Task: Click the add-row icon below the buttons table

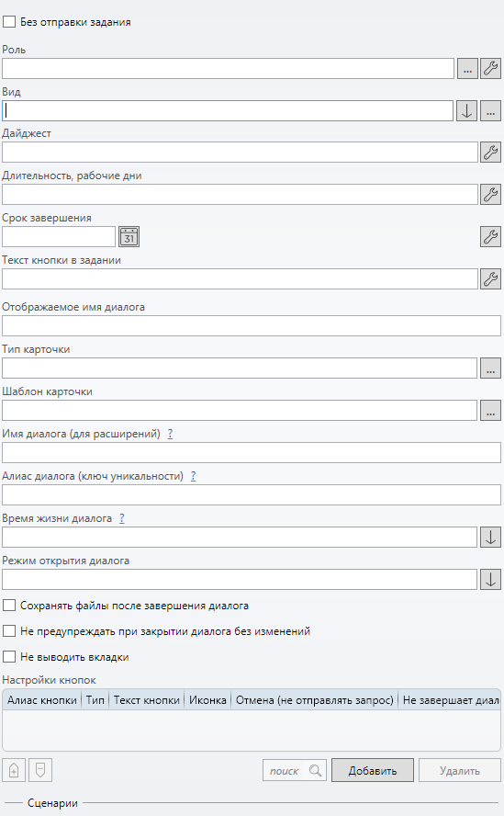Action: [14, 770]
